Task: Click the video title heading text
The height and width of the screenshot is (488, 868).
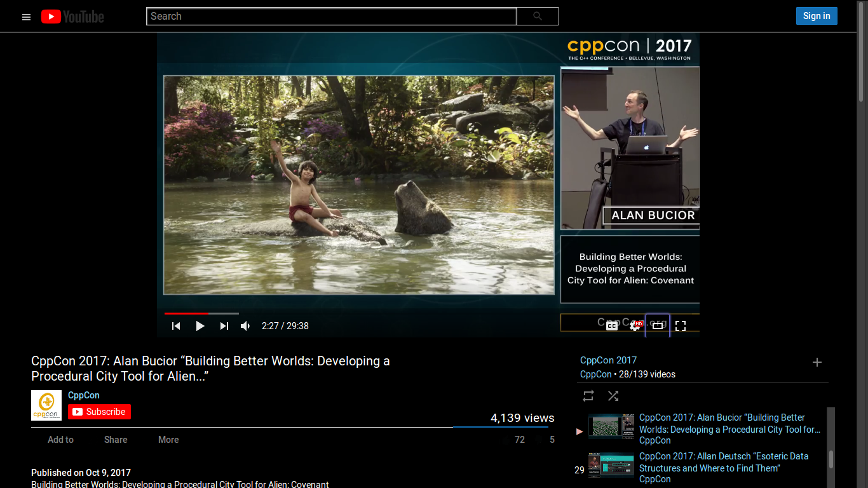Action: 210,369
